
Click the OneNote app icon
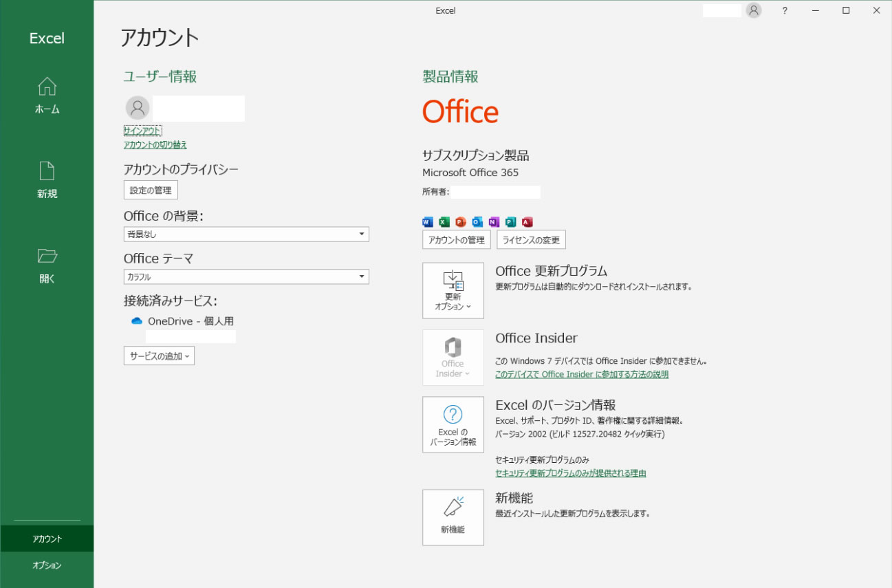(494, 221)
